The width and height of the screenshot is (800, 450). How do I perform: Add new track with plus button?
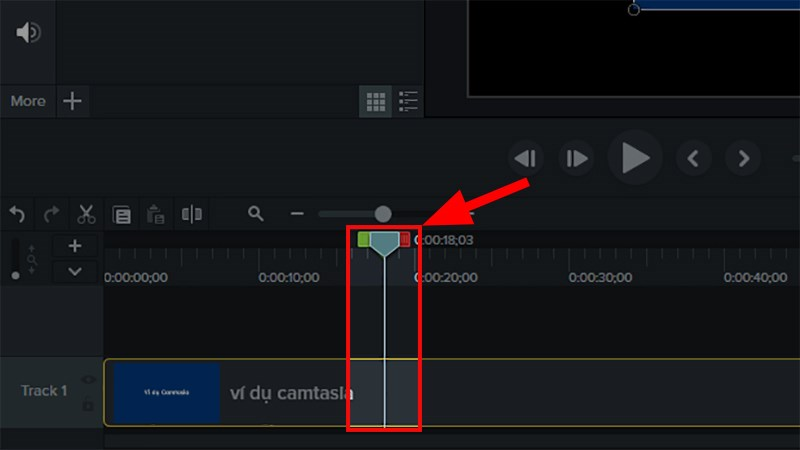[x=75, y=246]
